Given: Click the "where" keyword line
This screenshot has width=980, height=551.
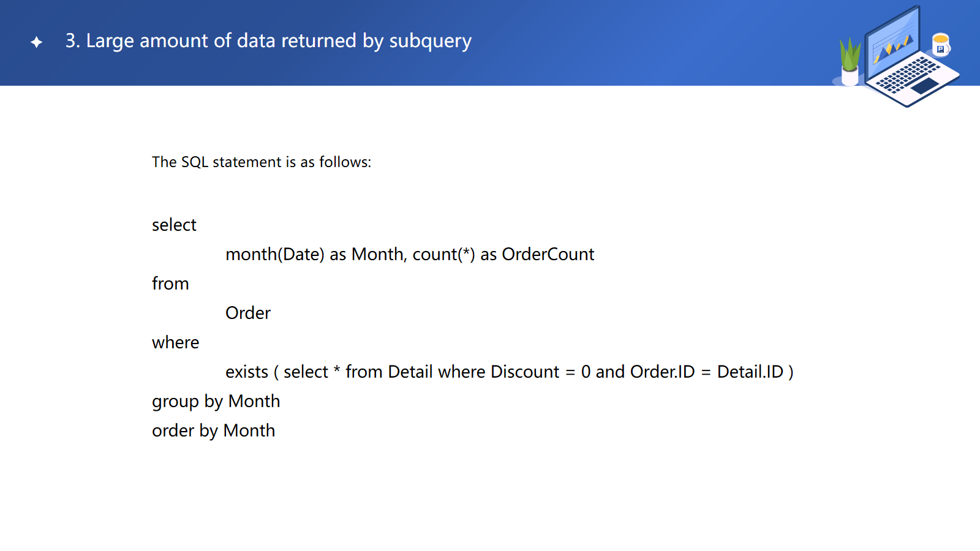Looking at the screenshot, I should coord(175,343).
